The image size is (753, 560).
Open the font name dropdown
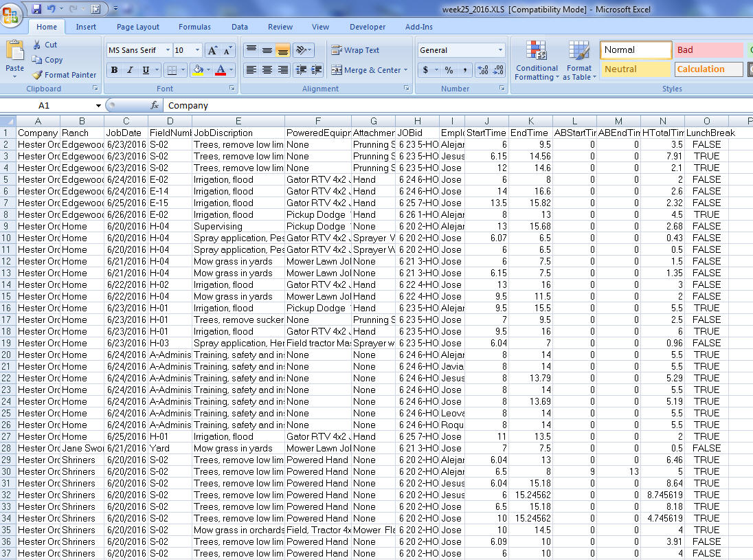tap(168, 50)
